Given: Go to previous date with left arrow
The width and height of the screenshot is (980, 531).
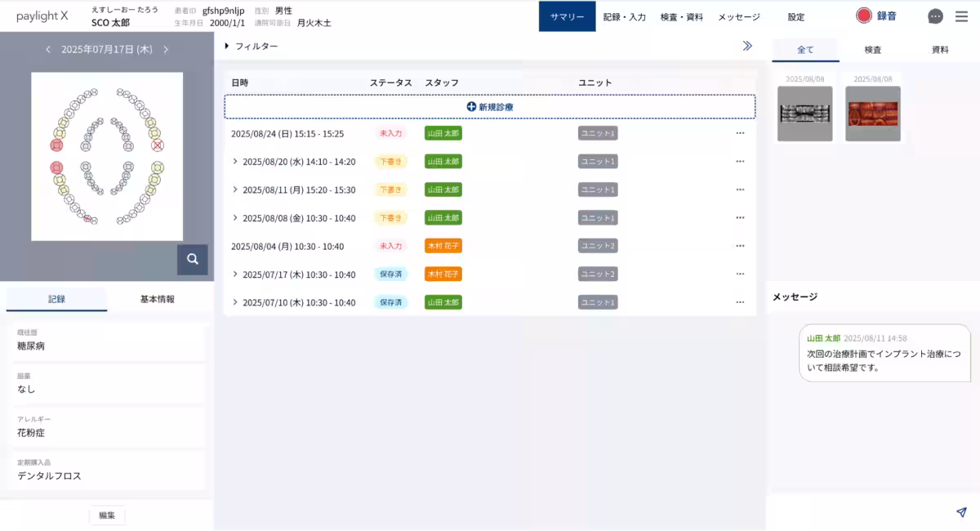Looking at the screenshot, I should coord(48,50).
